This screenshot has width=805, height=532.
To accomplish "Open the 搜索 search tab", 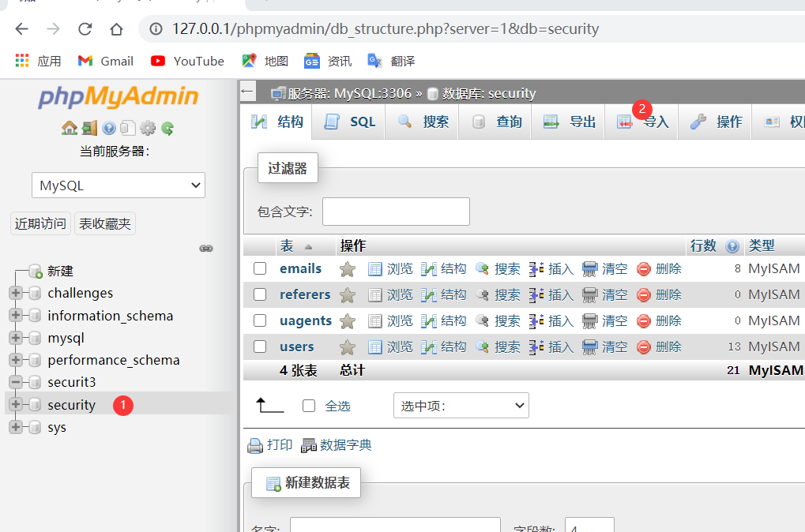I will (x=422, y=122).
